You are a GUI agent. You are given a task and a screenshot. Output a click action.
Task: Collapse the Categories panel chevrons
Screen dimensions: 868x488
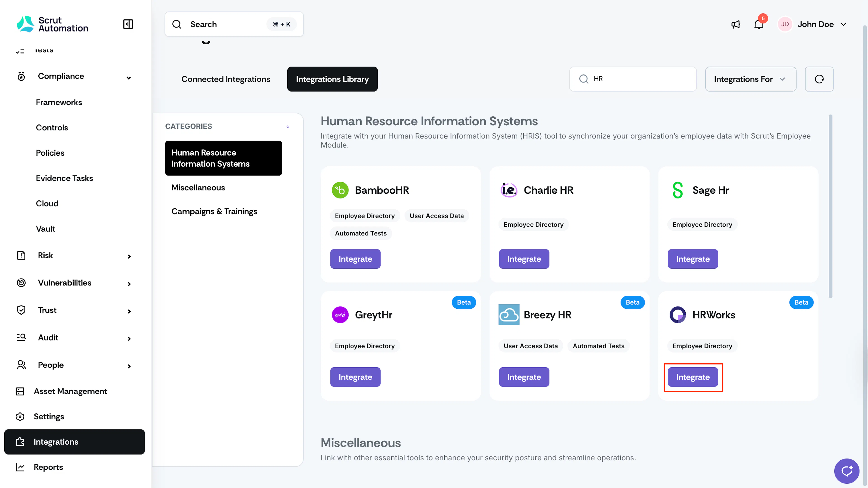coord(288,127)
